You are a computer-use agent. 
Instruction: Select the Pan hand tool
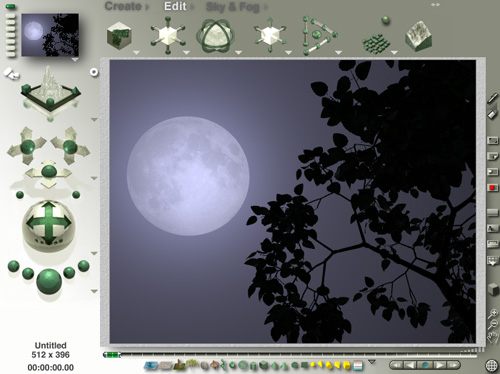coord(492,338)
